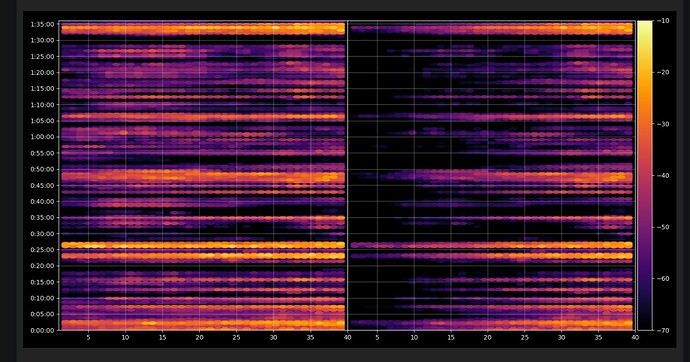690x362 pixels.
Task: Click x-axis label 25 under left heatmap
Action: click(236, 338)
